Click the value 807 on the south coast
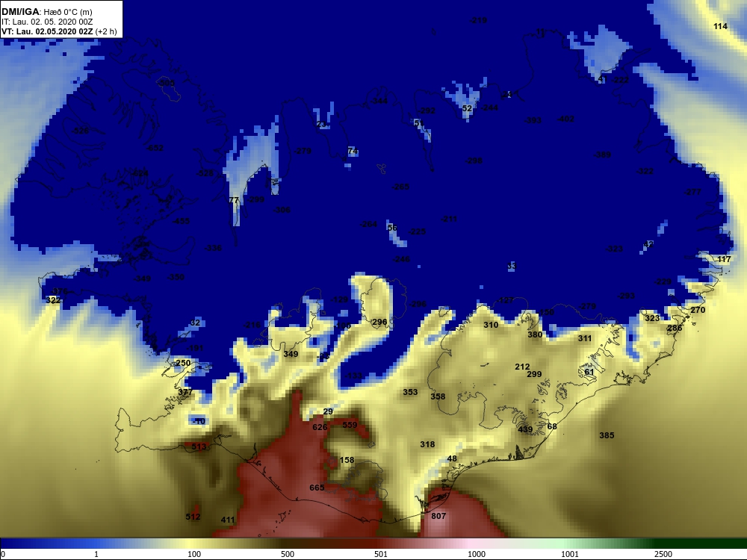Image resolution: width=747 pixels, height=560 pixels. [438, 516]
